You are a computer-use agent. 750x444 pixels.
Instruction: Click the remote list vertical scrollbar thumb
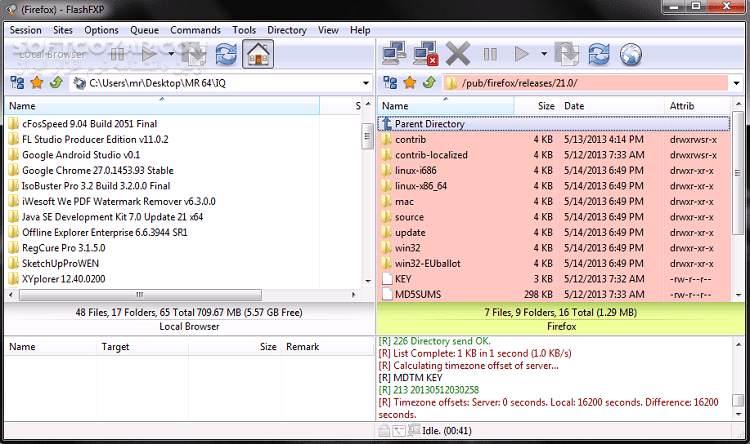pyautogui.click(x=738, y=173)
